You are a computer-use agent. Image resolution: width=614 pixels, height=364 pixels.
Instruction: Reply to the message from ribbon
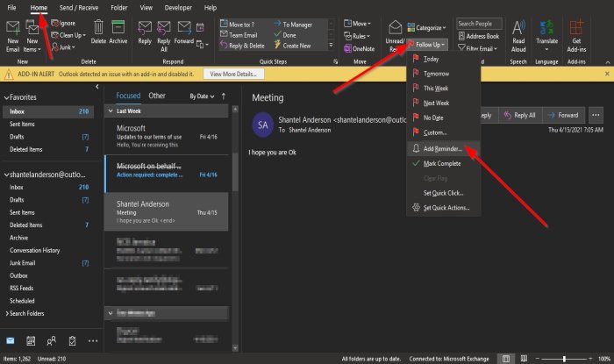tap(145, 32)
